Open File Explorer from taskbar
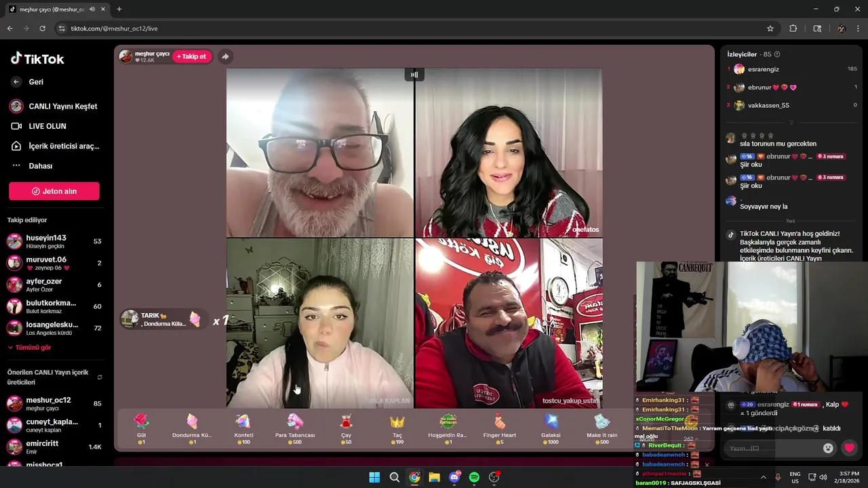 434,477
